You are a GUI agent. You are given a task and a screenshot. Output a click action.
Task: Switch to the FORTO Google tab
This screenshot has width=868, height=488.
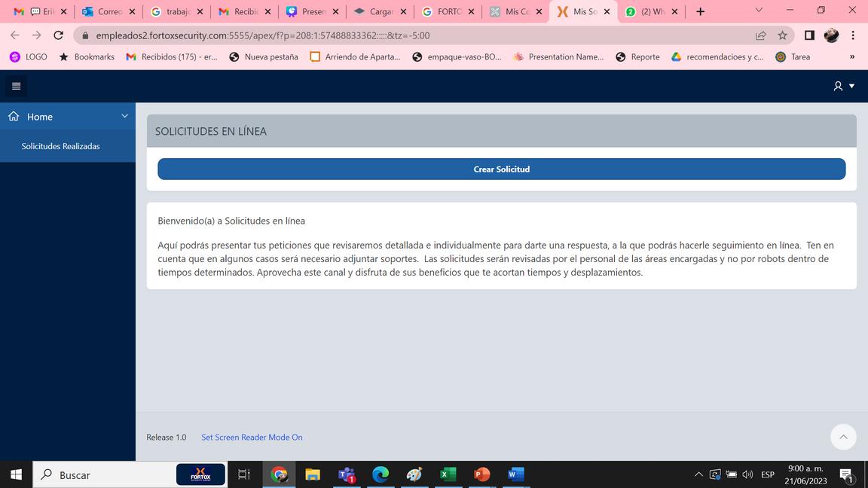tap(448, 11)
